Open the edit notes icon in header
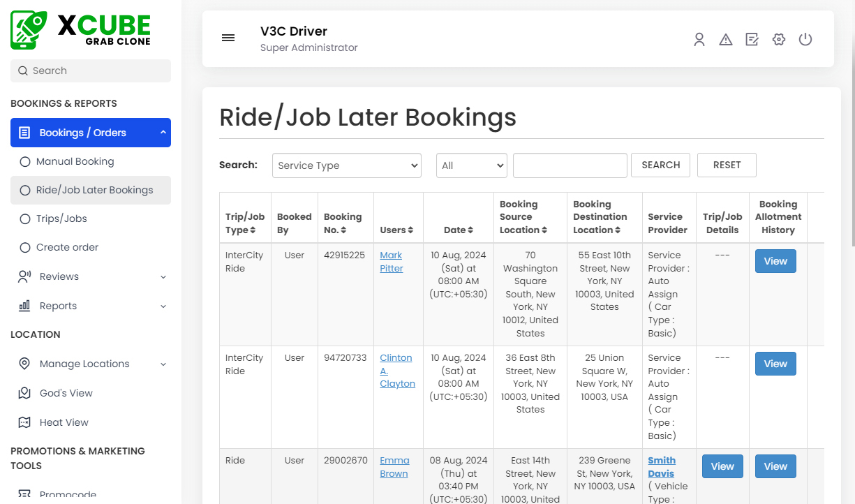The image size is (855, 504). pyautogui.click(x=752, y=39)
